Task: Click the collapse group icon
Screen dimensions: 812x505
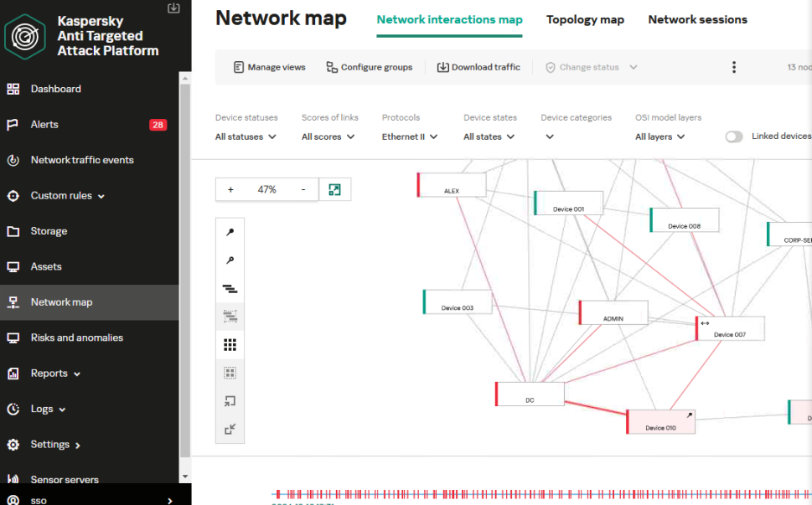Action: [230, 429]
